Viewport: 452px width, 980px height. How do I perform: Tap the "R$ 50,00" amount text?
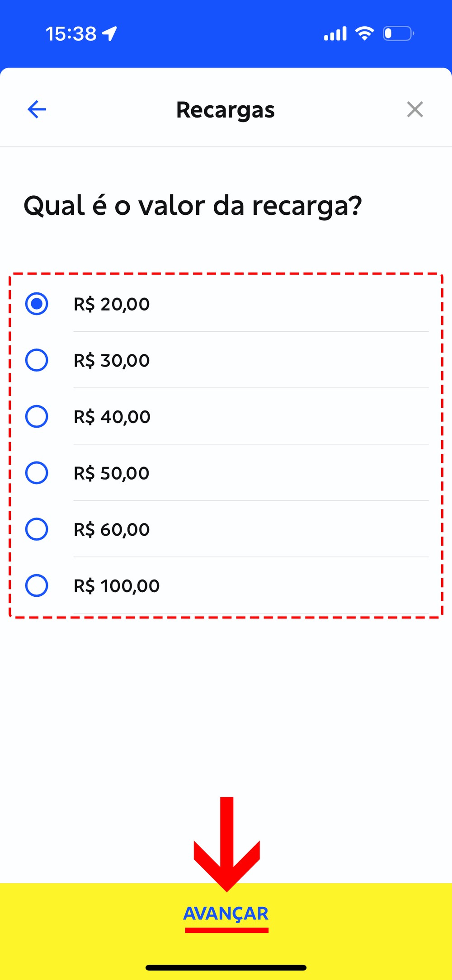(112, 473)
